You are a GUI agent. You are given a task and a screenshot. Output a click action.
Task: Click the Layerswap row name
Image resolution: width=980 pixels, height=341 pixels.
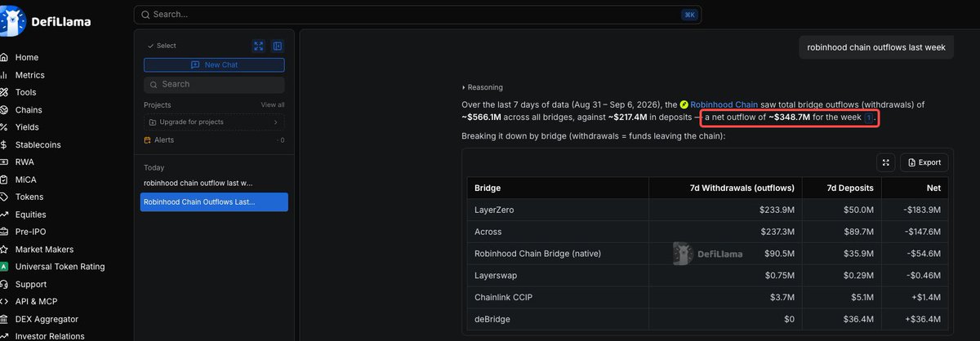[495, 275]
